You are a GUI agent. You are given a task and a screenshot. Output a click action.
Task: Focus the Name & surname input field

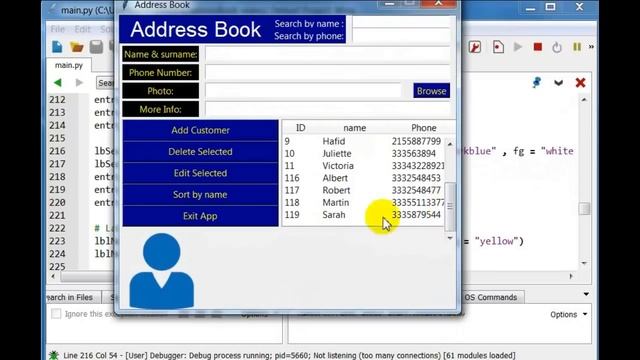tap(328, 54)
